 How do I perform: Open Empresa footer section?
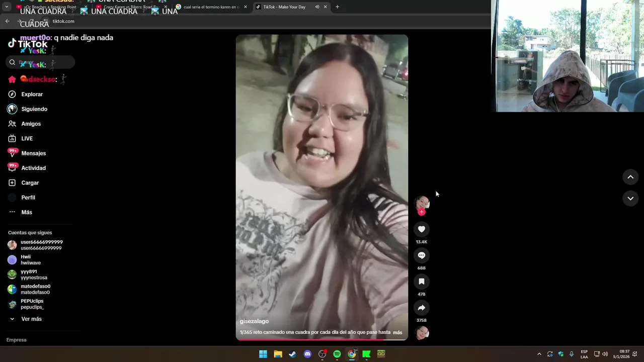pos(16,340)
